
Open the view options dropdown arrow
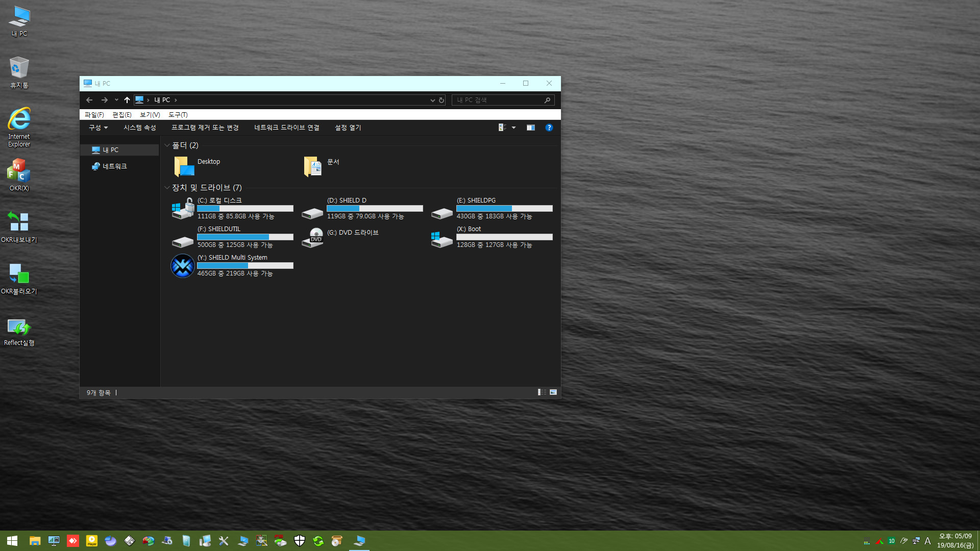coord(514,128)
